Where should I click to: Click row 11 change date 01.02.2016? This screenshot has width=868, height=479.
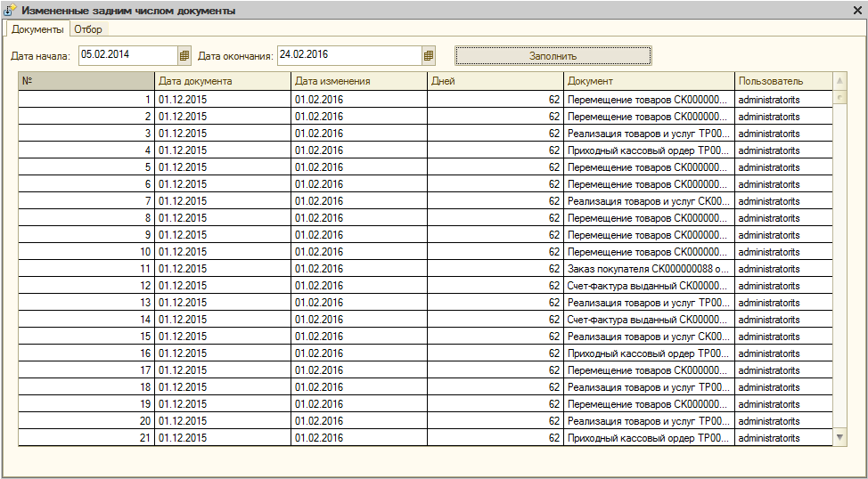(x=358, y=269)
